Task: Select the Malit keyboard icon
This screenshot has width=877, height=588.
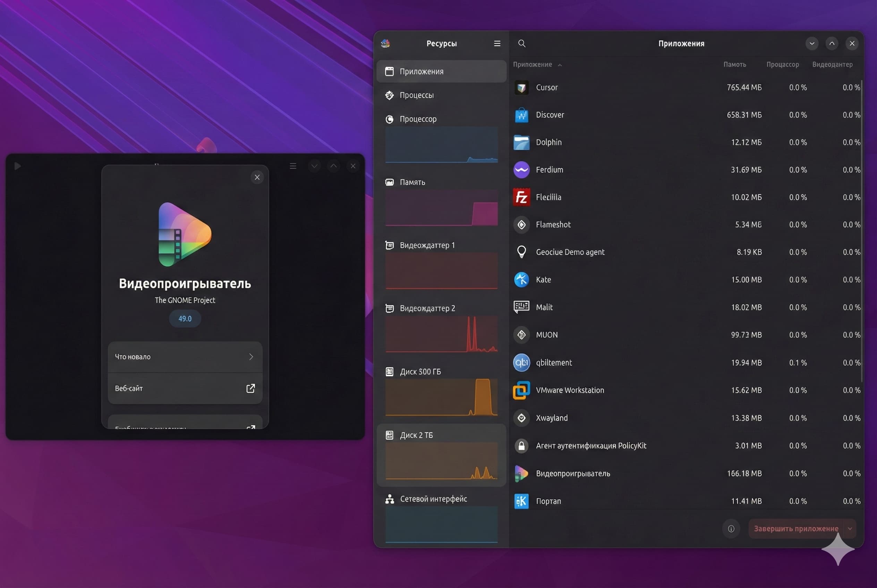Action: (521, 307)
